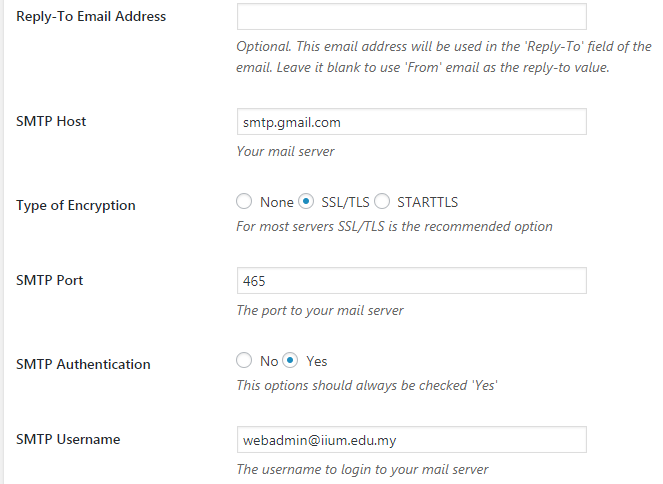Viewport: 663px width, 484px height.
Task: Click the SMTP Host input field
Action: (411, 122)
